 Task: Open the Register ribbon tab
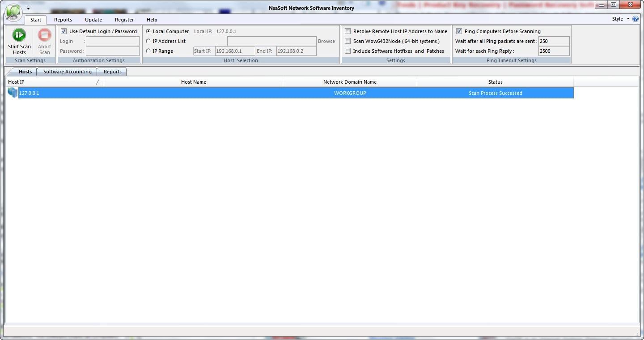click(x=124, y=20)
